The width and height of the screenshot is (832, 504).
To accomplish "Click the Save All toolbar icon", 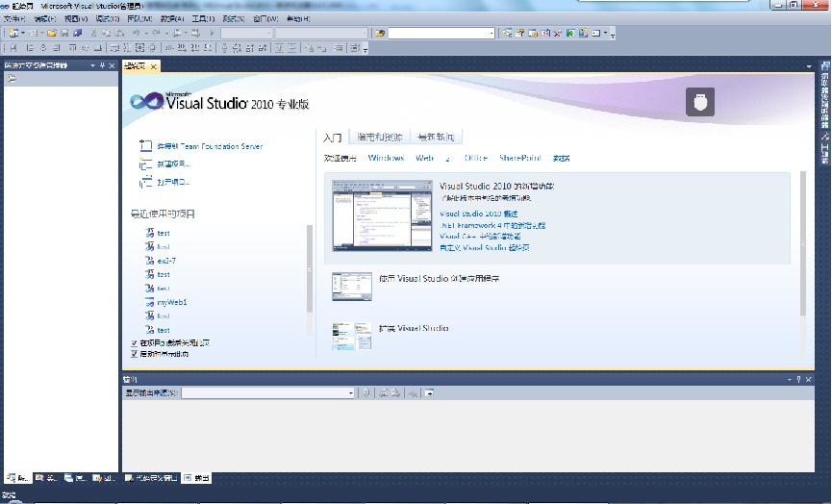I will pos(78,33).
